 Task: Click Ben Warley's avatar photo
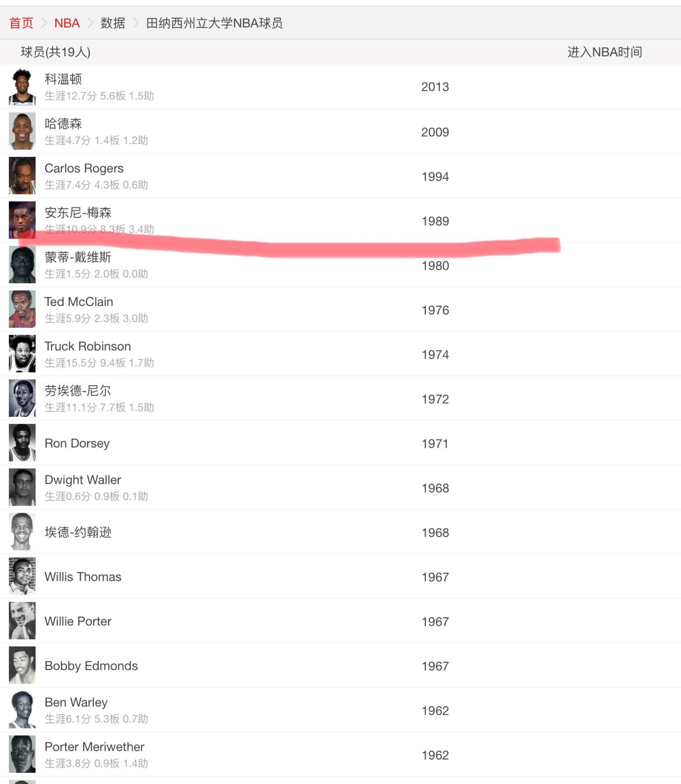pos(22,710)
